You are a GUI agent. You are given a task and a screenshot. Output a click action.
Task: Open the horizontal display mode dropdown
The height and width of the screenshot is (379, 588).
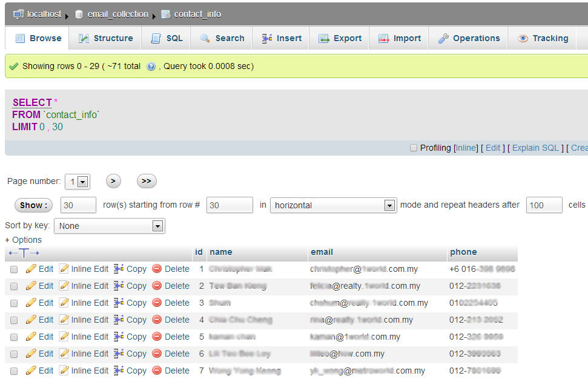[x=333, y=205]
